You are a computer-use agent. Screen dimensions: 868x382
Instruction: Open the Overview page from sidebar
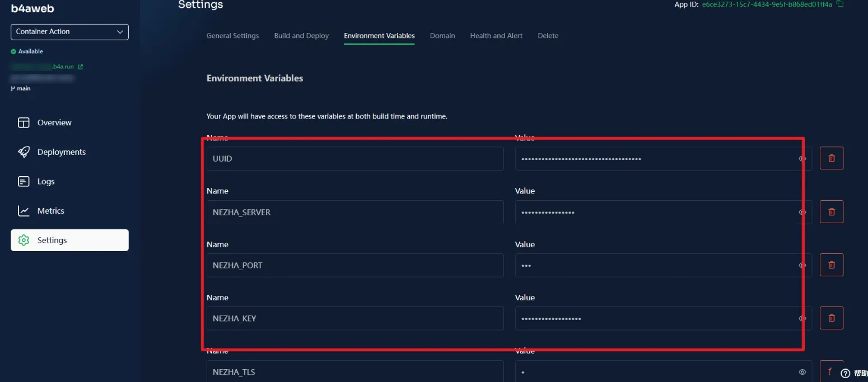click(x=54, y=122)
